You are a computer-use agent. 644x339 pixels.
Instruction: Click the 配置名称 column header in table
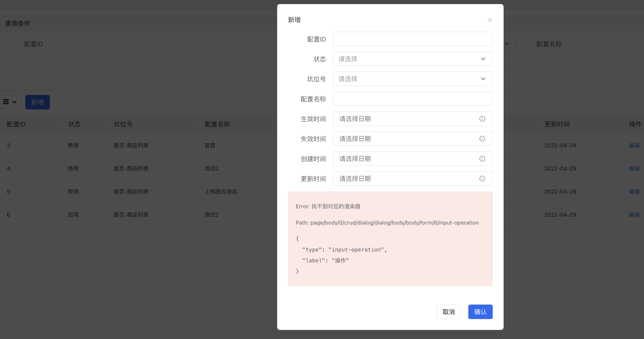217,124
